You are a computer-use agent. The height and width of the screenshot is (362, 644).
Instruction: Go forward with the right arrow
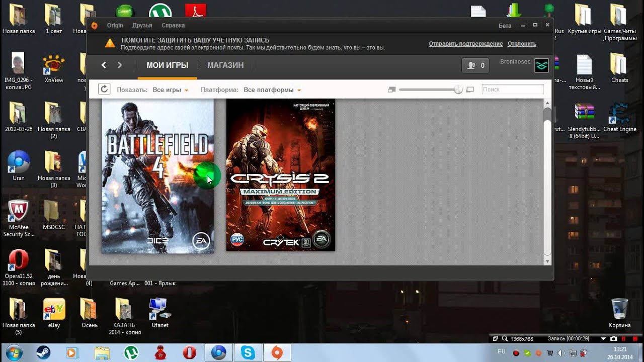point(120,65)
